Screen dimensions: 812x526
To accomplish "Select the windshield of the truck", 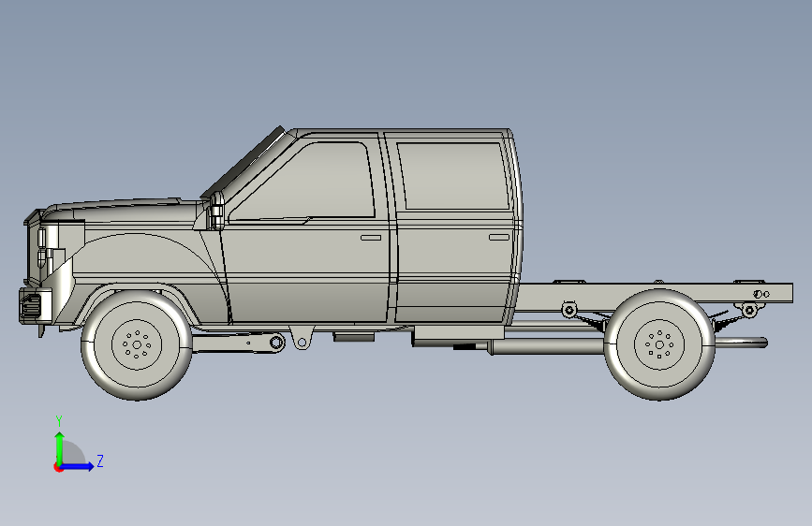I will coord(244,163).
